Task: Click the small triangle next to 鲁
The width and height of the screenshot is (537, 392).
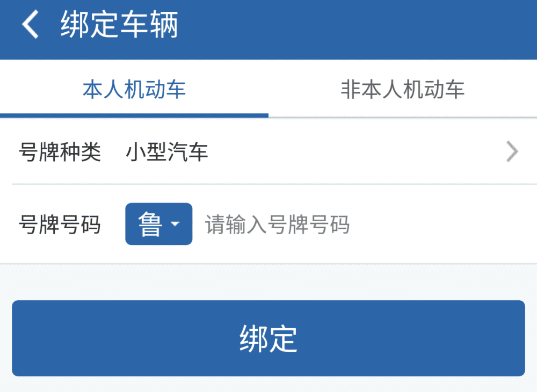Action: 175,224
